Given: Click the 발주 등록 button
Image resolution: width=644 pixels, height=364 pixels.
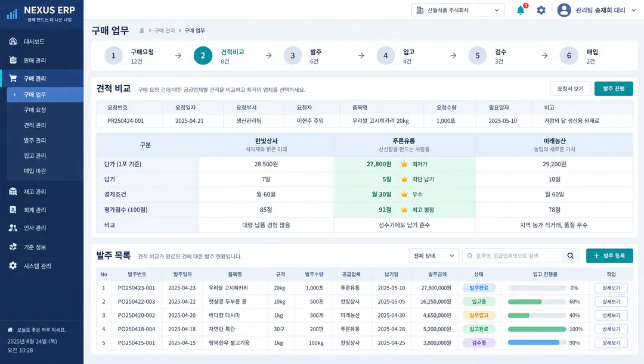Looking at the screenshot, I should 609,256.
